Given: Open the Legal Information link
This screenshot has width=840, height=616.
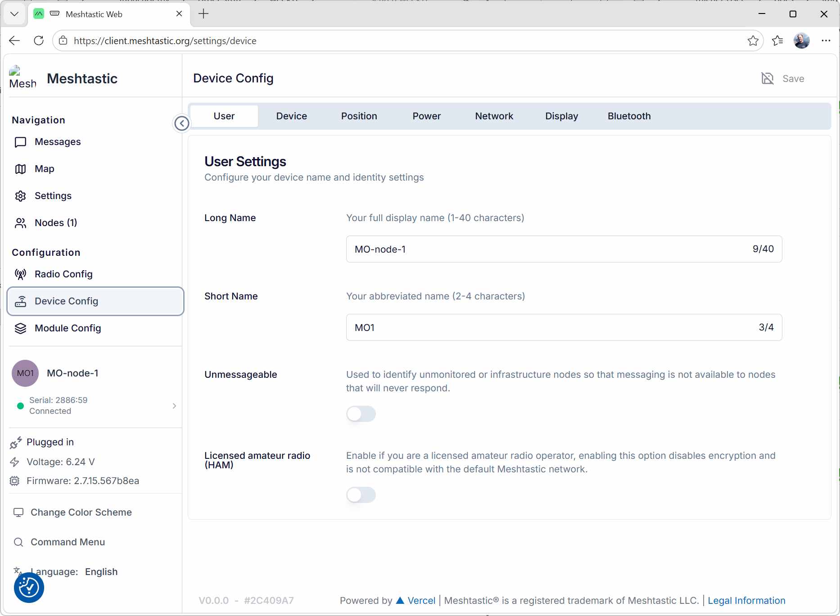Looking at the screenshot, I should coord(746,601).
